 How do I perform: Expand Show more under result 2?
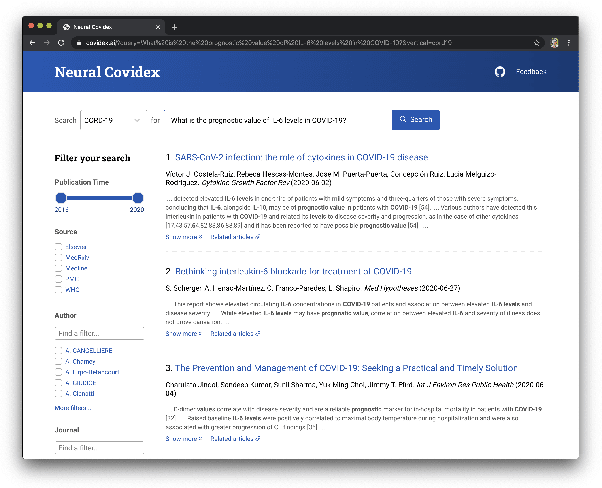(184, 333)
